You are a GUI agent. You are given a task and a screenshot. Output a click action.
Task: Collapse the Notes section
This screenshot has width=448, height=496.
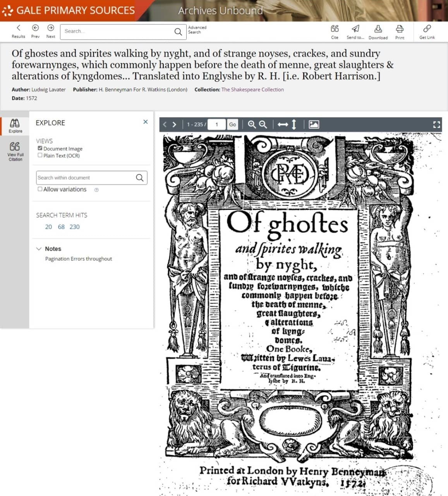click(39, 249)
